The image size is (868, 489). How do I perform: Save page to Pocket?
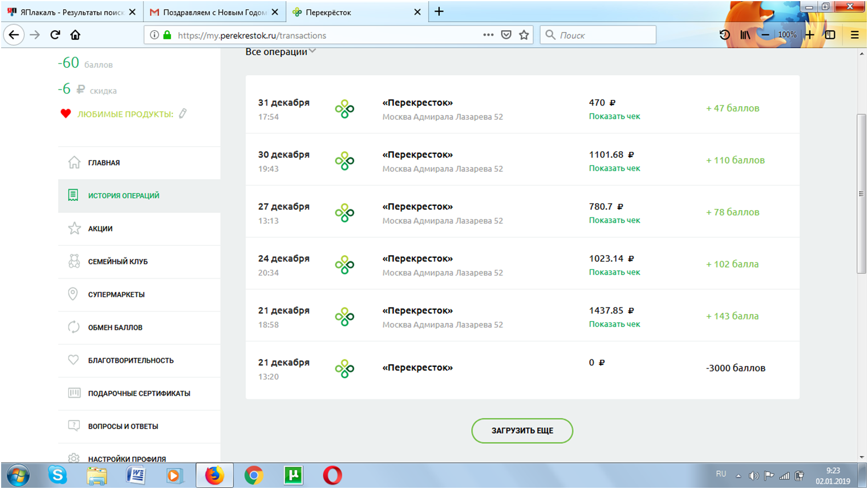(506, 35)
